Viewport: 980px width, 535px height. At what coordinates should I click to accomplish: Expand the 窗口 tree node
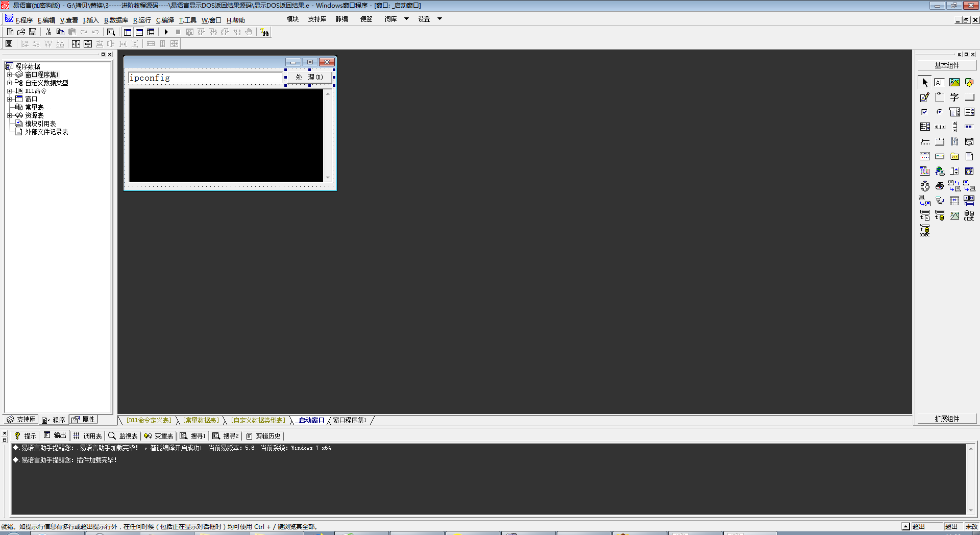tap(9, 99)
